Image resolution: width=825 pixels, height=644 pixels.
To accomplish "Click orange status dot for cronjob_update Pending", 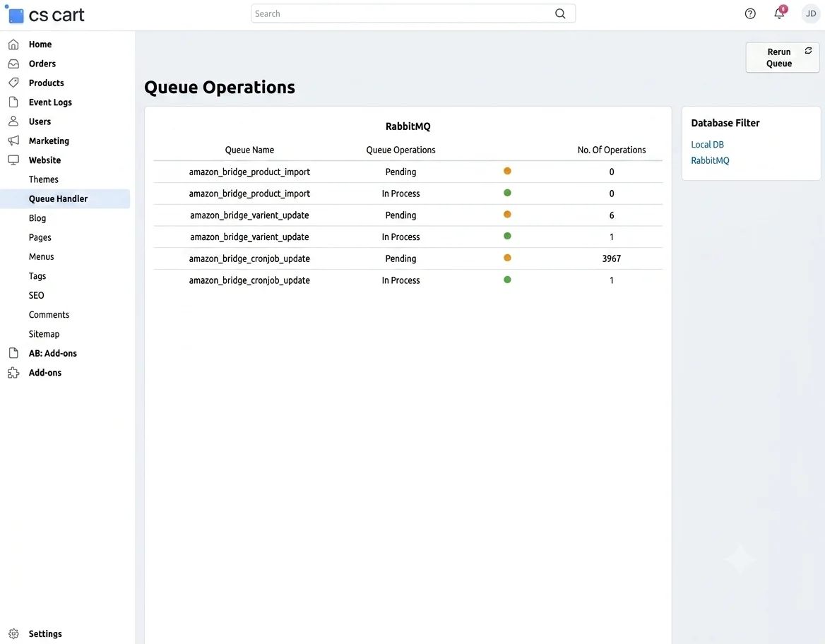I will pos(507,258).
